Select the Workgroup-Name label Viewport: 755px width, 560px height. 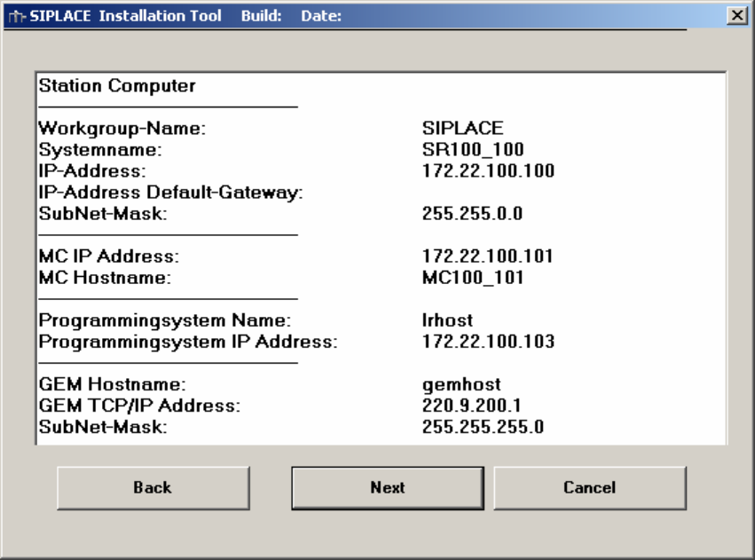(122, 129)
